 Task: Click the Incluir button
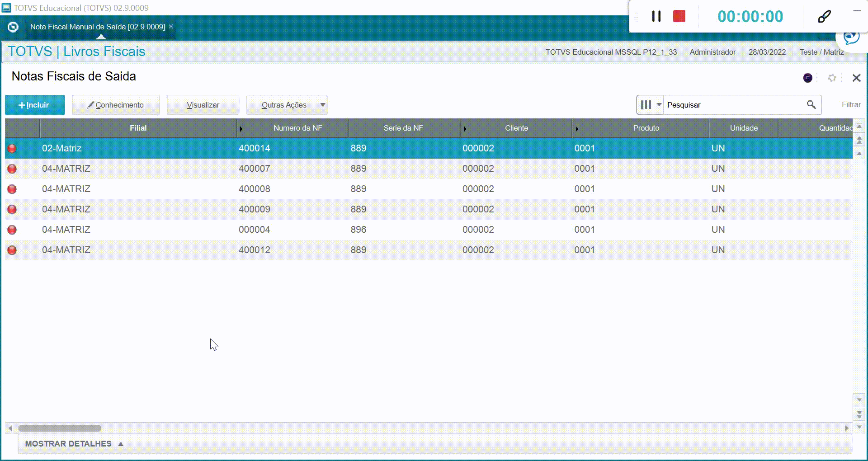(x=35, y=105)
